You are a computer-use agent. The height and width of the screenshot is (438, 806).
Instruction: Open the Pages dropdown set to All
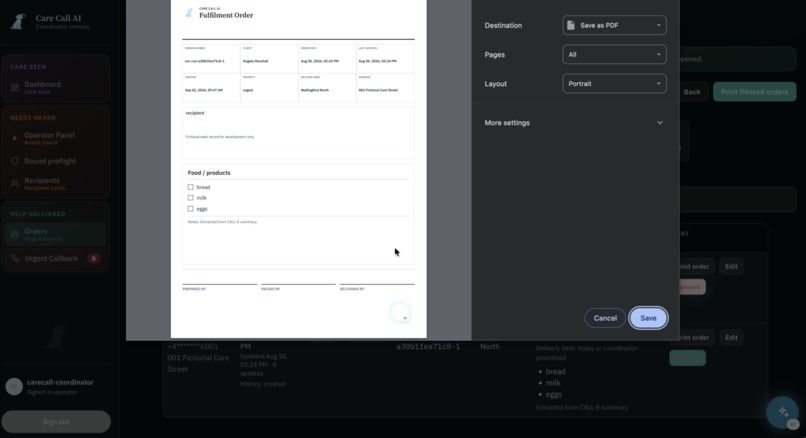(x=614, y=54)
